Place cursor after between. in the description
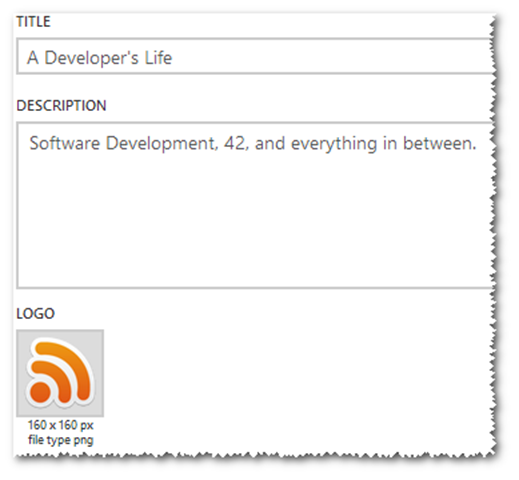The width and height of the screenshot is (519, 480). point(477,144)
